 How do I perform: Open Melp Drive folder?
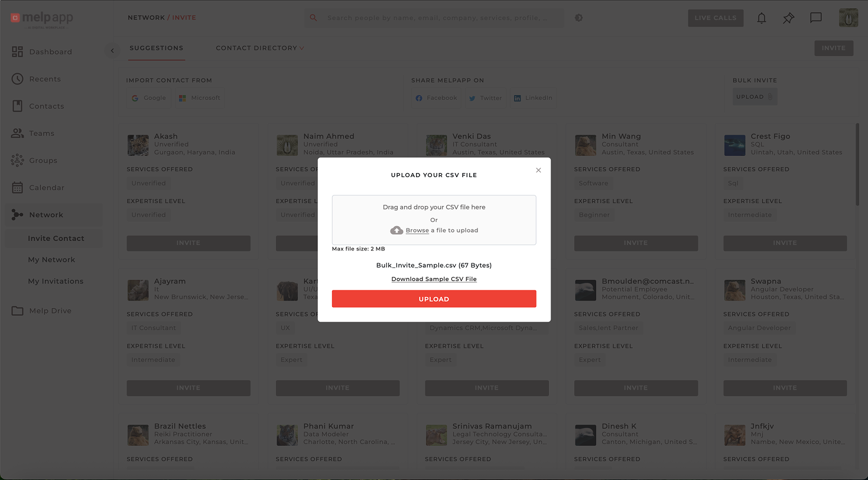[50, 311]
